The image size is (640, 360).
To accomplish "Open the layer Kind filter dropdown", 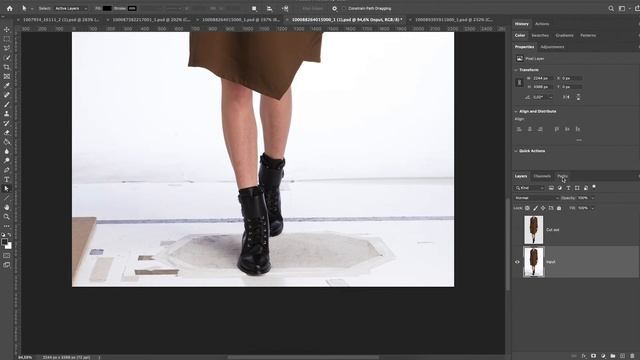I will (530, 188).
